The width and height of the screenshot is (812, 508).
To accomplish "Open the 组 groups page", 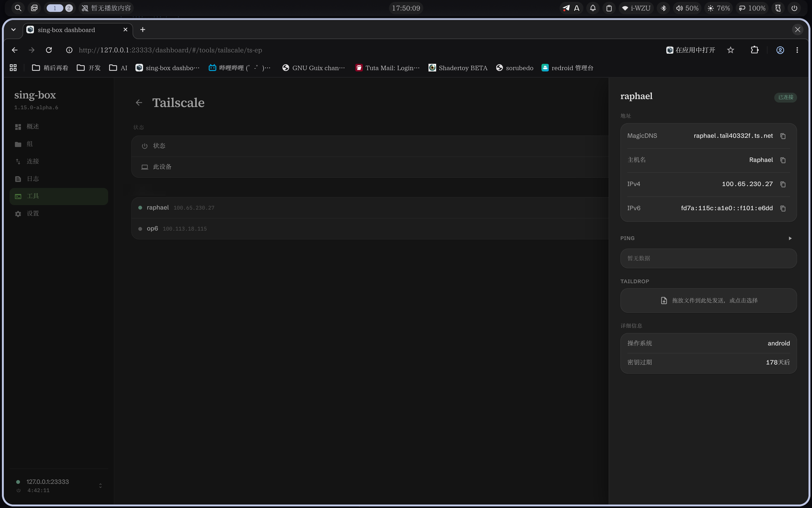I will 59,144.
